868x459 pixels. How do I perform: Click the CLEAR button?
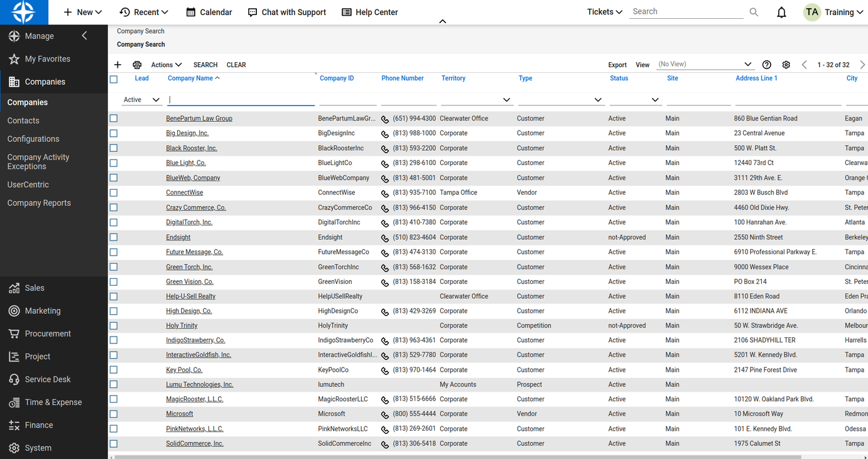tap(236, 65)
